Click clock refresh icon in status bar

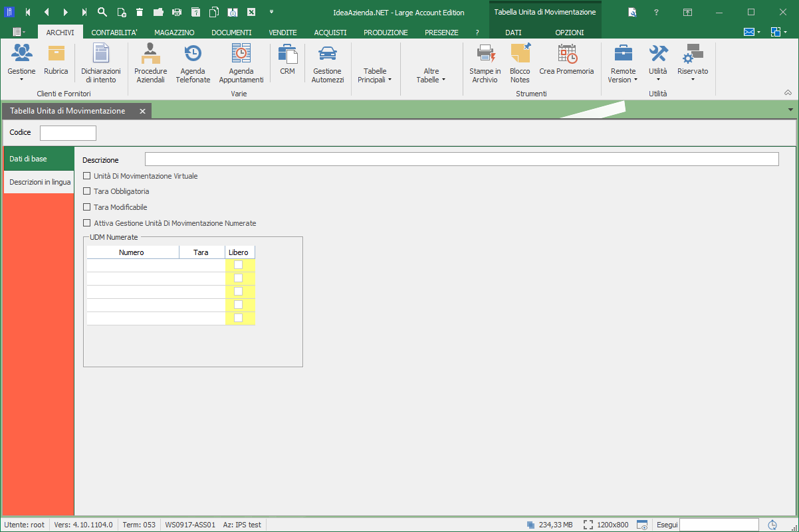tap(772, 525)
